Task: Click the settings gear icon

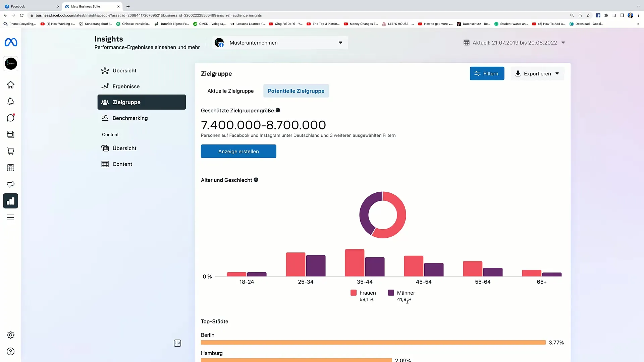Action: pyautogui.click(x=11, y=335)
